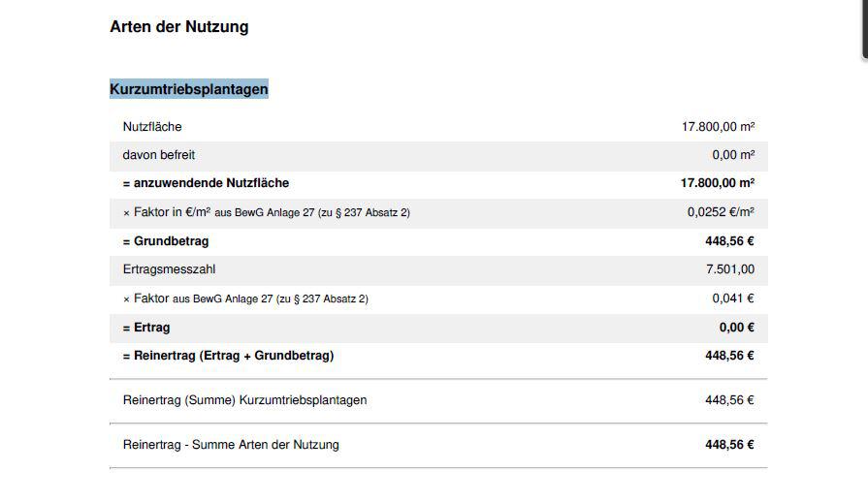Image resolution: width=868 pixels, height=503 pixels.
Task: Click 'Reinertrag (Summe) Kurzumtriebsplantagen' row
Action: [x=438, y=400]
